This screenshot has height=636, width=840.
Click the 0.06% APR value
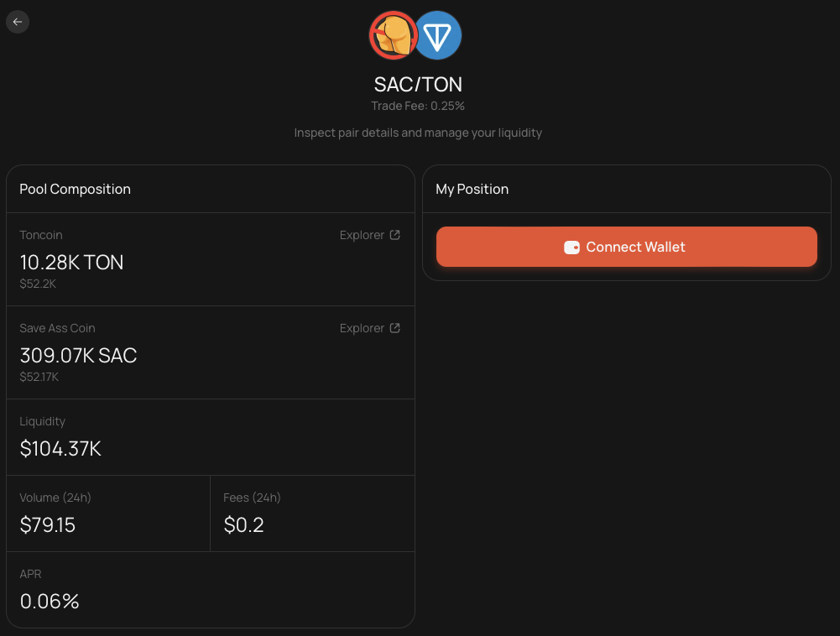click(50, 602)
